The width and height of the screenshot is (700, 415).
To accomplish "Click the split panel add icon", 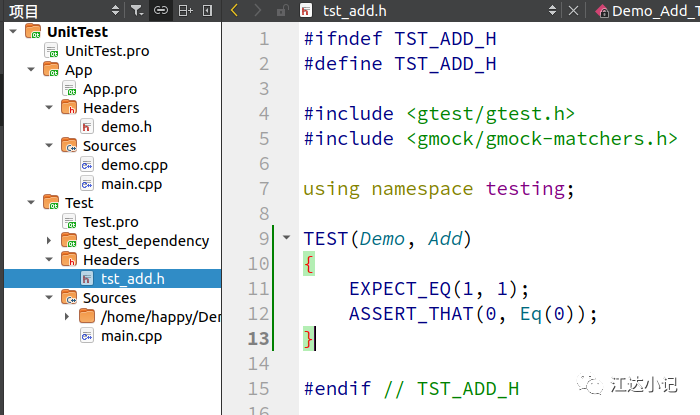I will tap(185, 10).
